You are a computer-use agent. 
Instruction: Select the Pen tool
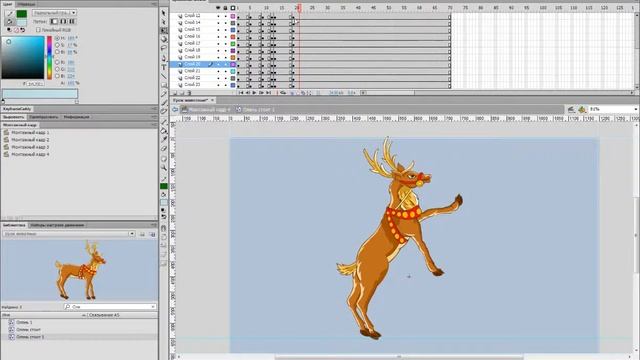(x=164, y=58)
